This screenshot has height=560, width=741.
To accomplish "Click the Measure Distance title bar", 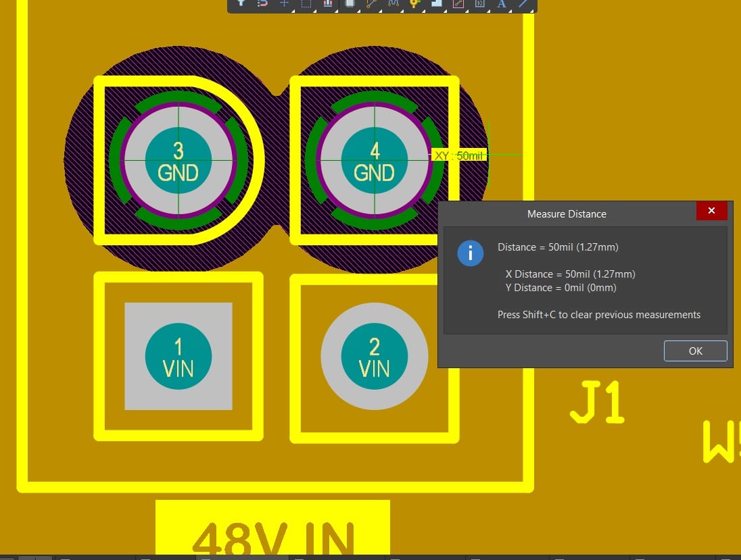I will (x=567, y=214).
